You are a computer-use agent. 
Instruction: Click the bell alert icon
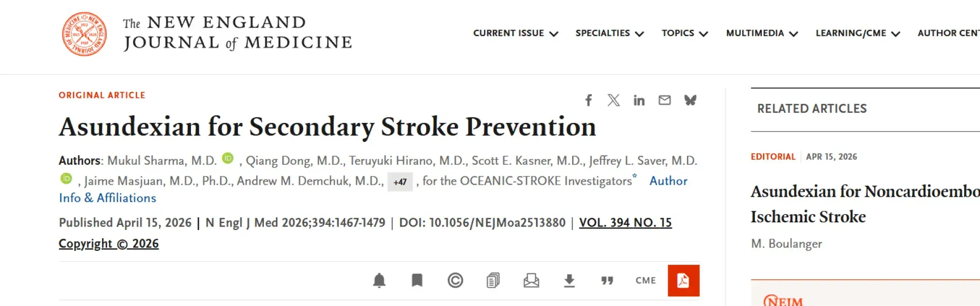[x=379, y=280]
